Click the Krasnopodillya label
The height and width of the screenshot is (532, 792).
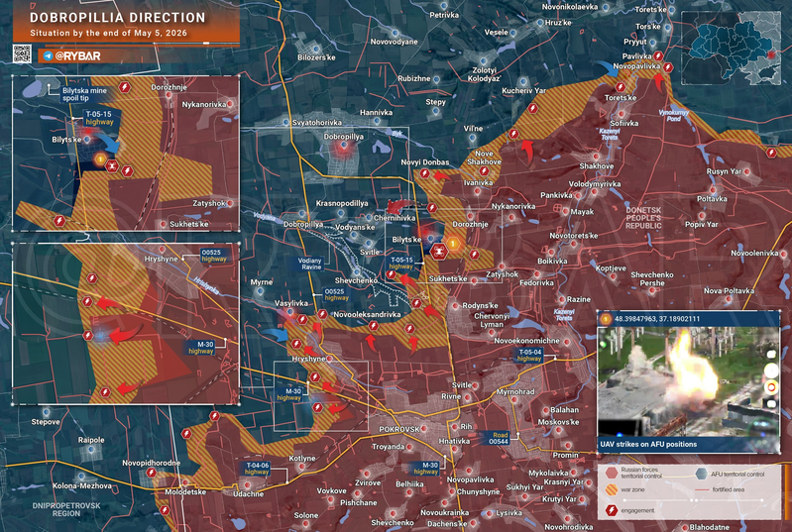tap(342, 203)
